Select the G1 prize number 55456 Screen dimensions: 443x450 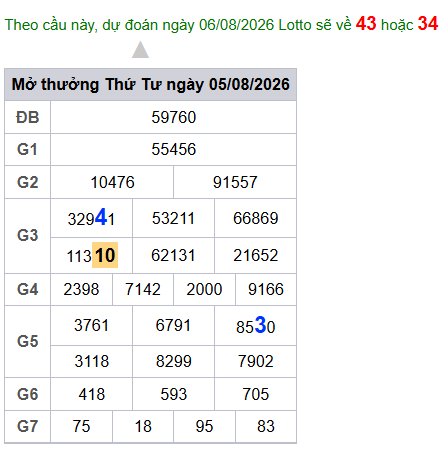click(174, 149)
